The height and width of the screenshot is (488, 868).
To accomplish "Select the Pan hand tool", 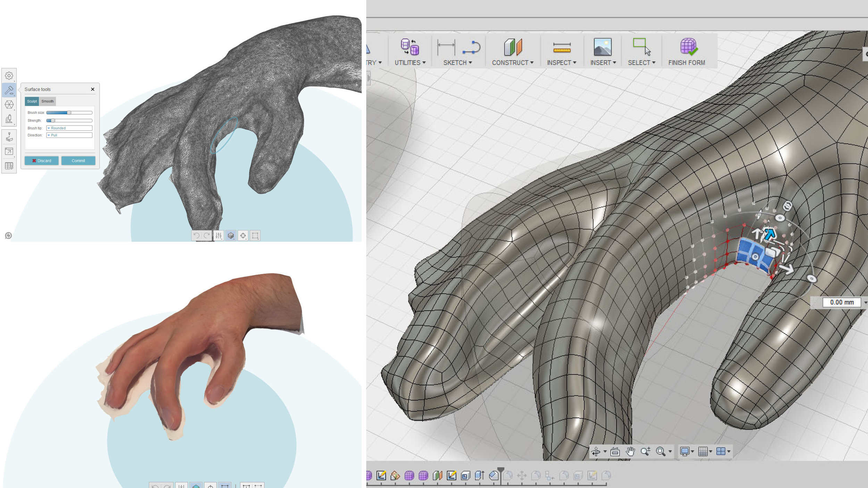I will [630, 451].
